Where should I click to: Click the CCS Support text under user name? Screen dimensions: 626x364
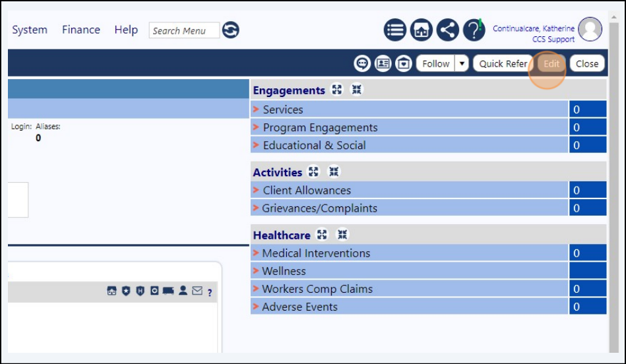click(x=553, y=39)
